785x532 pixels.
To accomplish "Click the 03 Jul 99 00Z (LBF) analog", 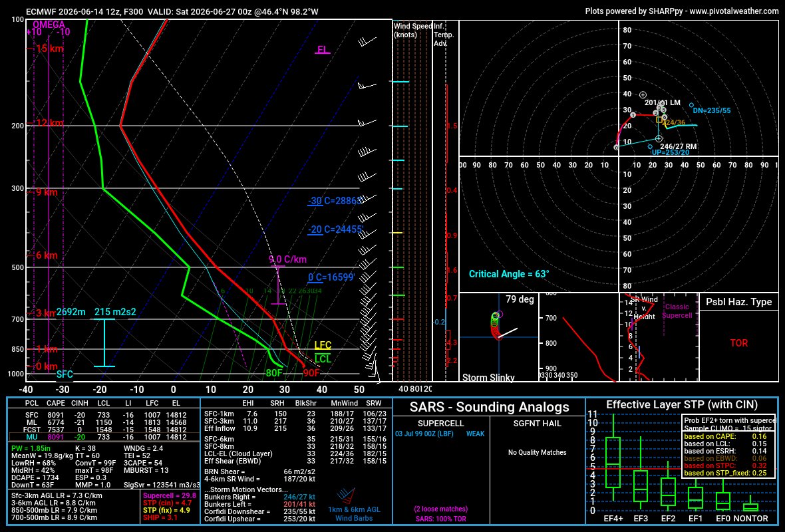I will tap(424, 434).
